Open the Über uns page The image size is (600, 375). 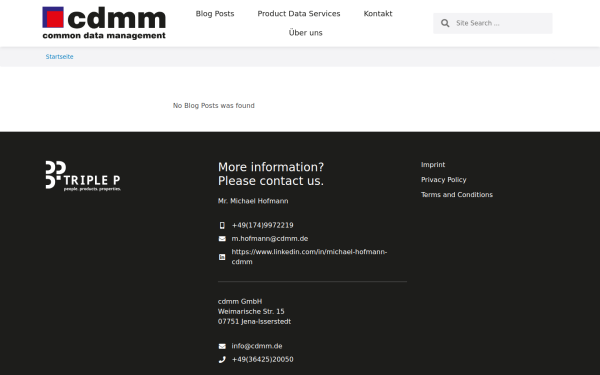click(x=305, y=33)
